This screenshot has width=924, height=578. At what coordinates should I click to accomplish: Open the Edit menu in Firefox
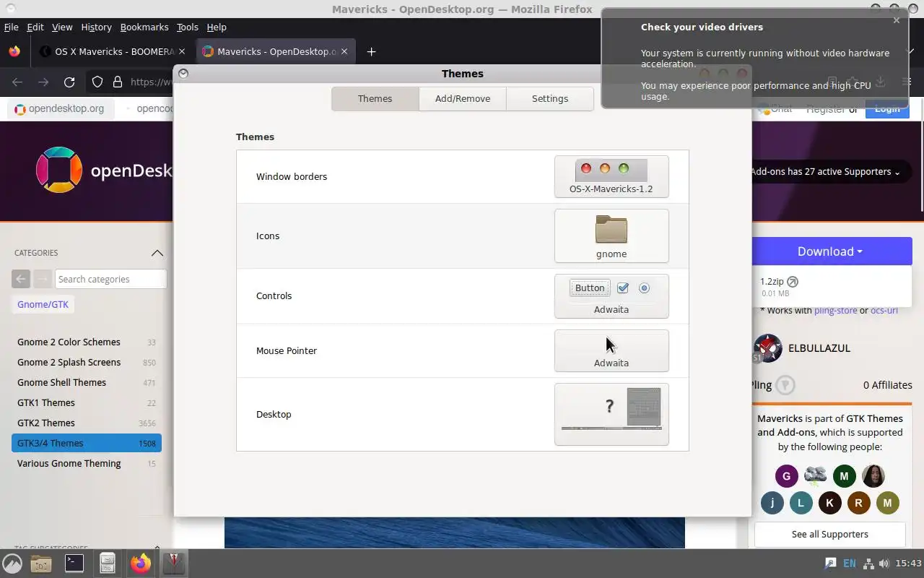point(35,27)
